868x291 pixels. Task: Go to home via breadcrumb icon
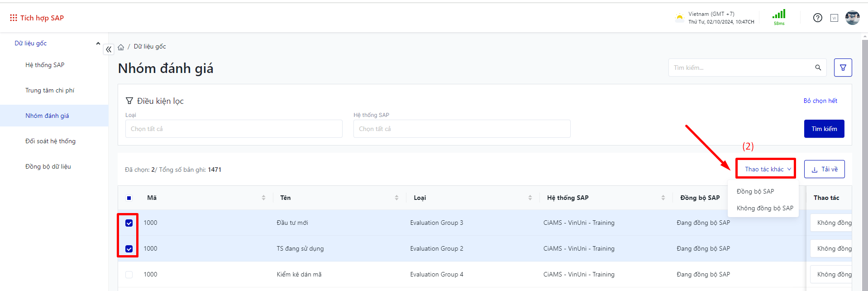[121, 47]
